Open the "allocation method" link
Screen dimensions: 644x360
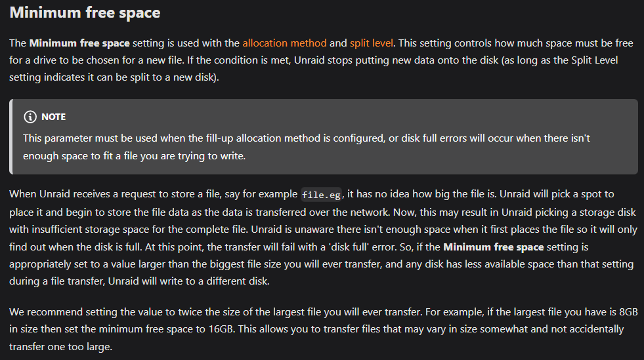click(284, 43)
